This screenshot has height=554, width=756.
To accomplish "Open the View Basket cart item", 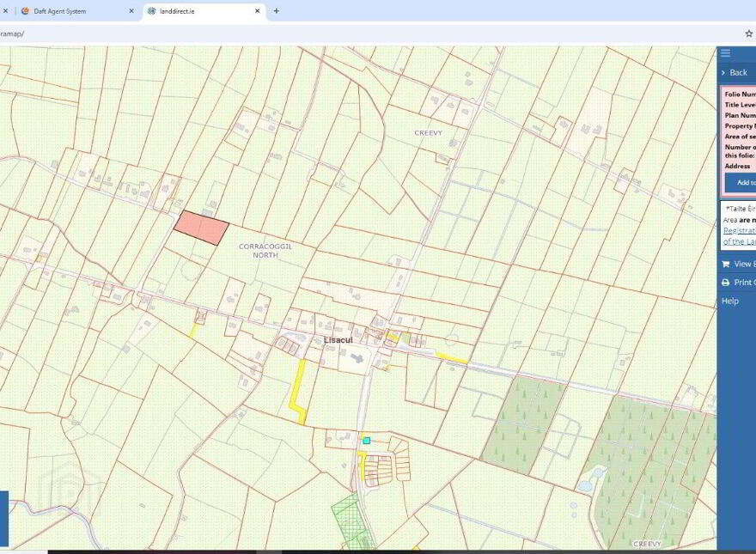I will (x=739, y=265).
